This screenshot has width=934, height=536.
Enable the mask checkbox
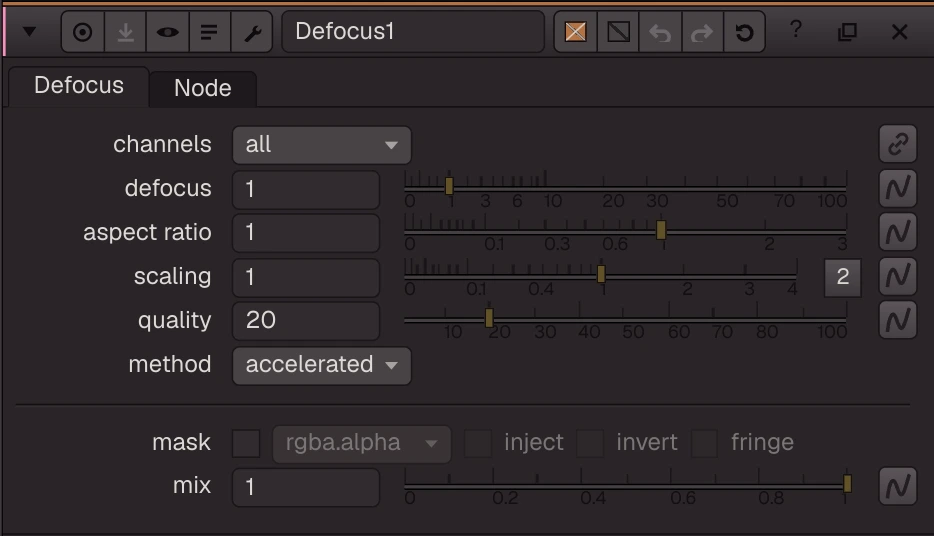[246, 443]
